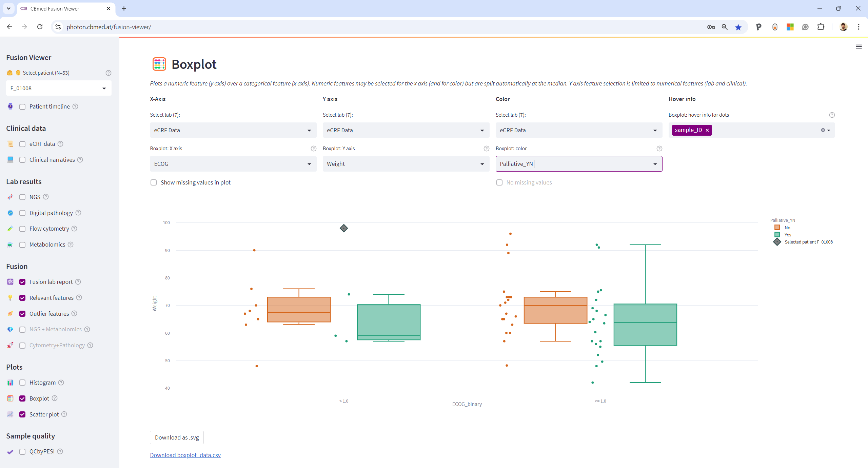Click the Yes legend color swatch
The image size is (868, 468).
point(777,235)
